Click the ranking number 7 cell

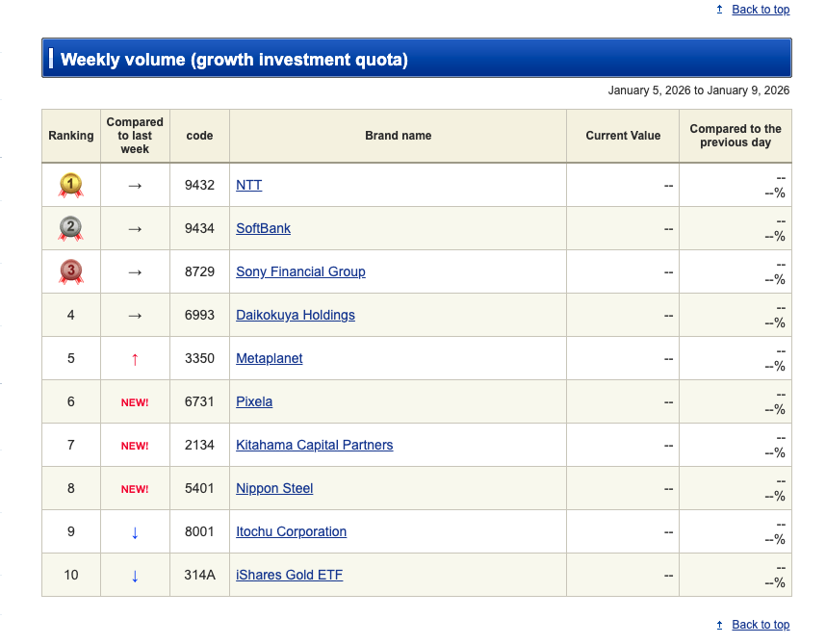click(70, 445)
